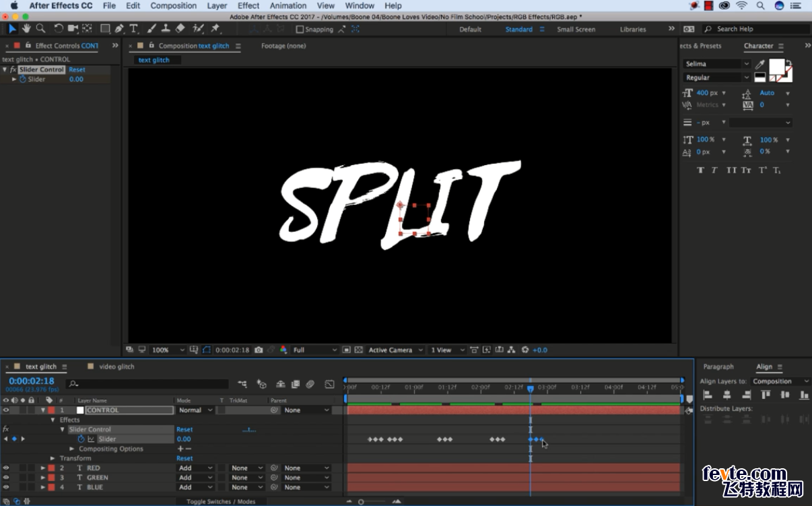Click Reset for Slider Control in timeline
The height and width of the screenshot is (506, 812).
click(x=184, y=429)
